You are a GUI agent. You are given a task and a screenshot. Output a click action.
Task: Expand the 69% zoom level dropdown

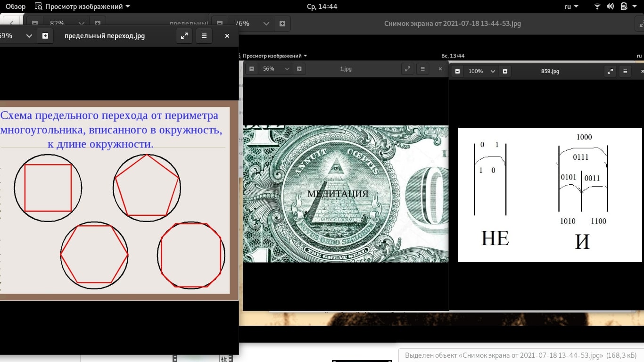pyautogui.click(x=29, y=36)
